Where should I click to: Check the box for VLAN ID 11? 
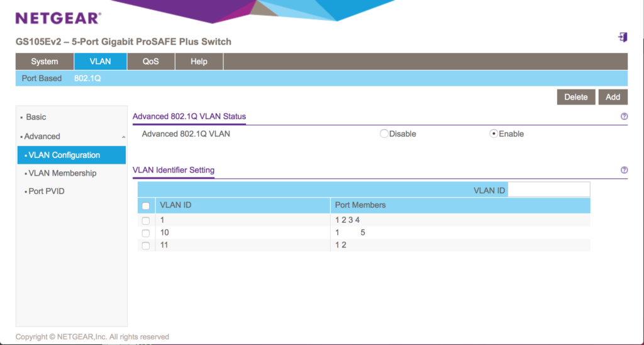click(x=145, y=246)
